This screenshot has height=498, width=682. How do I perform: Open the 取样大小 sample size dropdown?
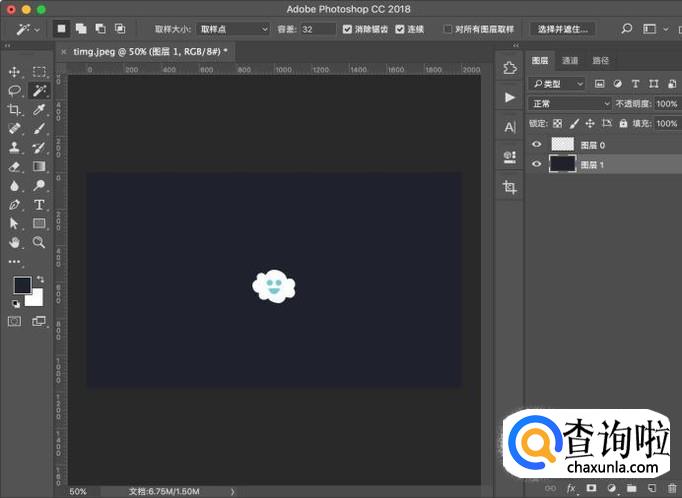[x=232, y=29]
